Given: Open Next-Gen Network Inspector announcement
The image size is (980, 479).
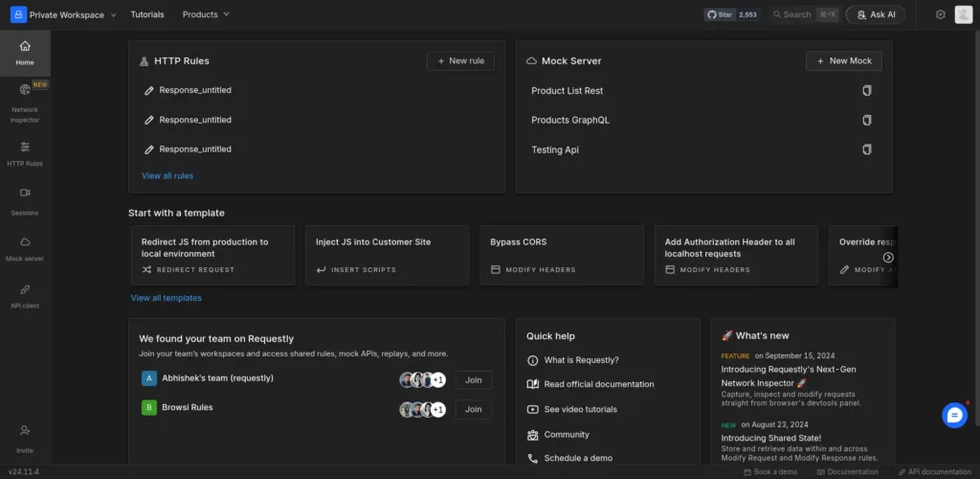Looking at the screenshot, I should coord(789,376).
